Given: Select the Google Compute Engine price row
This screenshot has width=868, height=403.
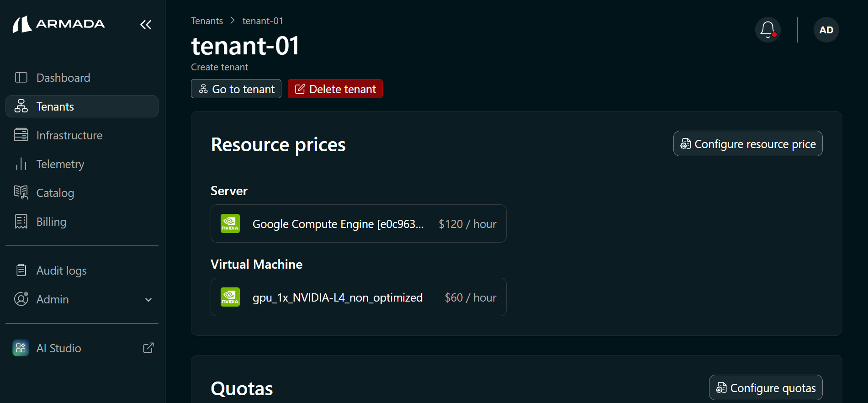Looking at the screenshot, I should pyautogui.click(x=359, y=223).
